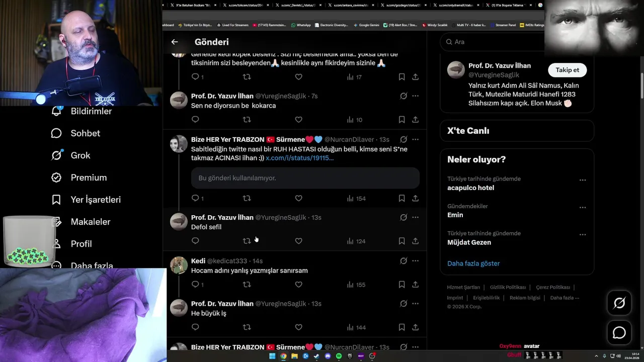Open Makaleler in the X sidebar
This screenshot has height=362, width=644.
click(80, 222)
